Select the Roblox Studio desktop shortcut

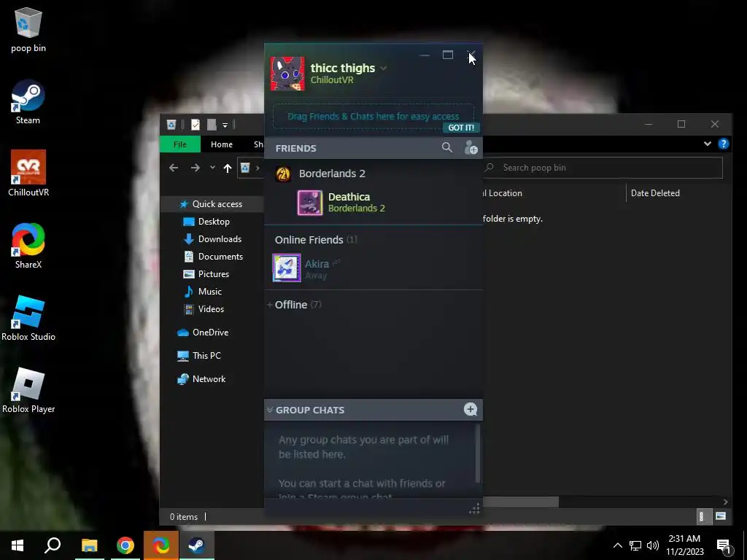28,318
